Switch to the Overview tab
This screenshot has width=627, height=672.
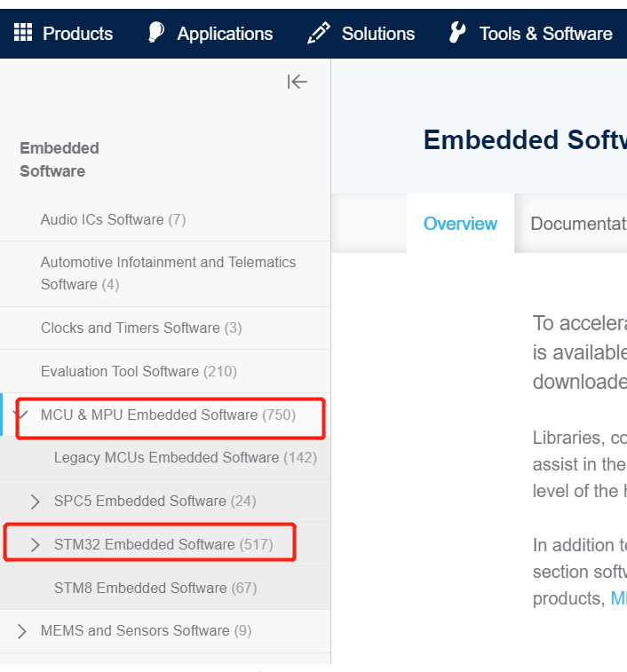(x=460, y=224)
